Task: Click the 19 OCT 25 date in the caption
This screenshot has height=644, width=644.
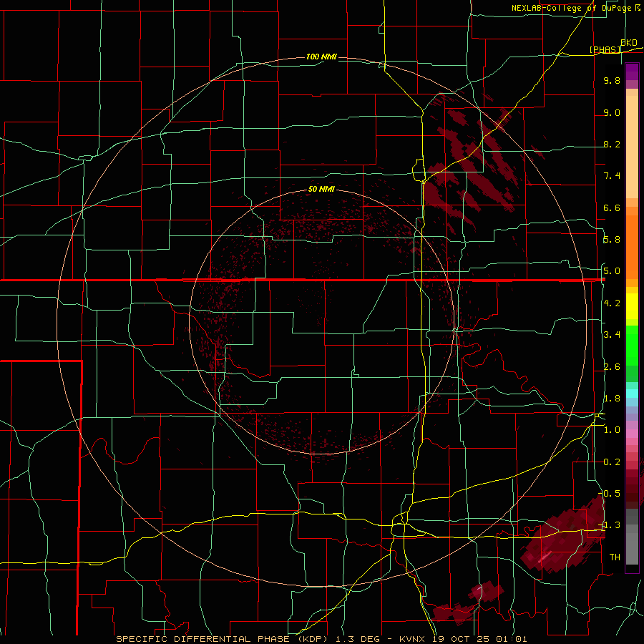Action: tap(461, 639)
